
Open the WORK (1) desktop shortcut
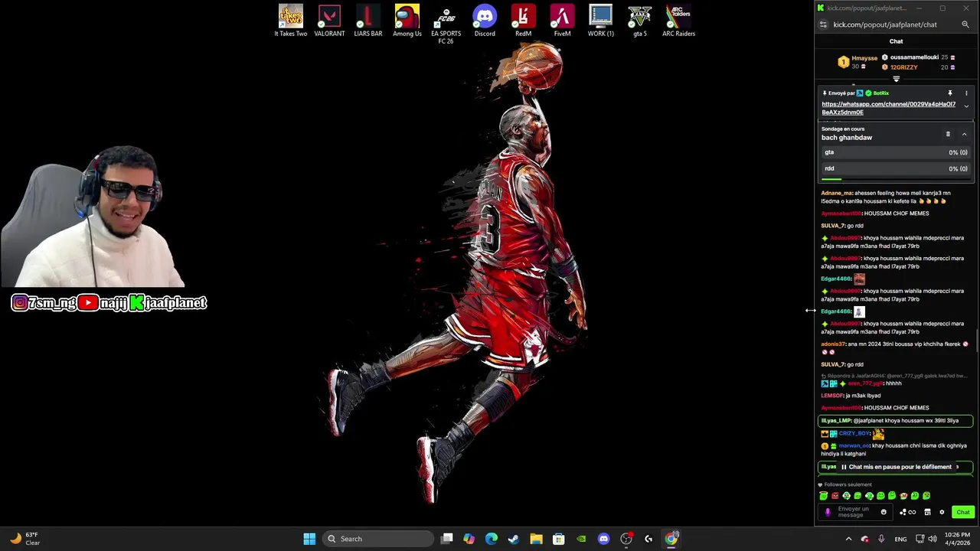(x=601, y=21)
